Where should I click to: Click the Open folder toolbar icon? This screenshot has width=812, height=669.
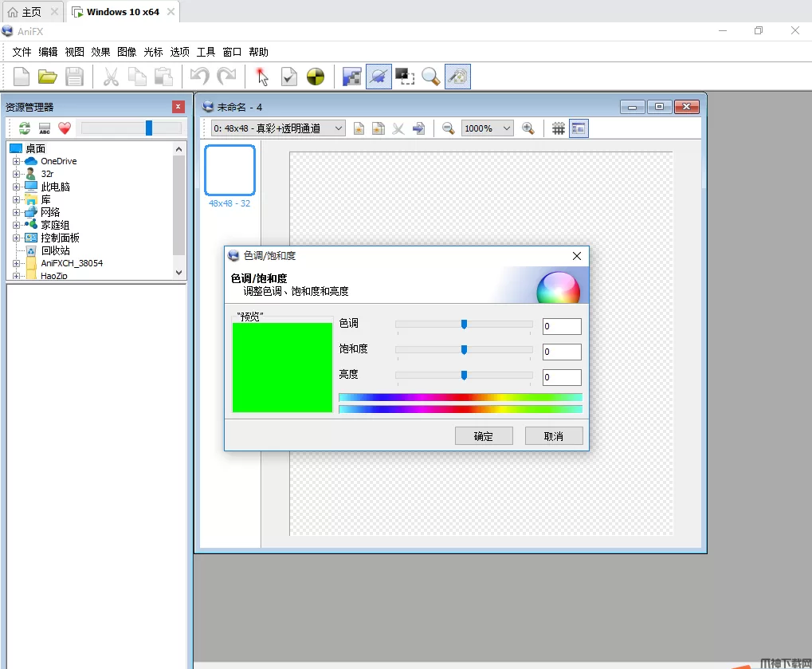pyautogui.click(x=48, y=77)
